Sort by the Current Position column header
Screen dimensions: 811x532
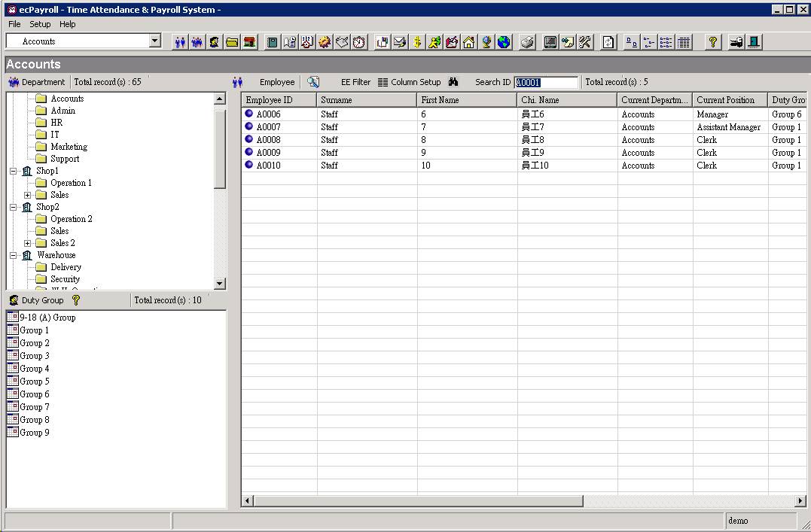pos(730,100)
